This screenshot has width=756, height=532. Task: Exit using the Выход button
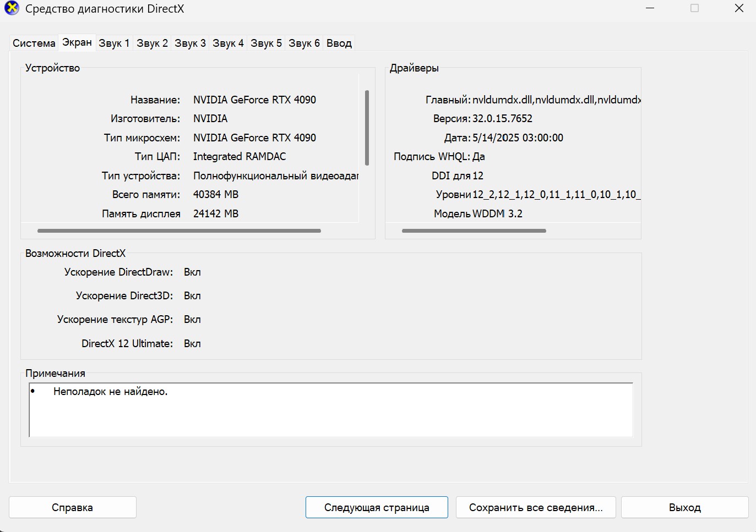tap(685, 507)
